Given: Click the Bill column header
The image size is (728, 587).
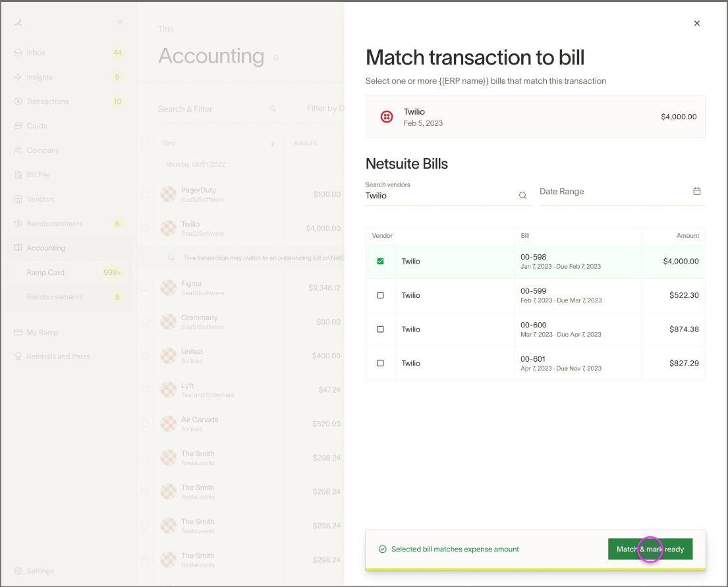Looking at the screenshot, I should pos(524,235).
